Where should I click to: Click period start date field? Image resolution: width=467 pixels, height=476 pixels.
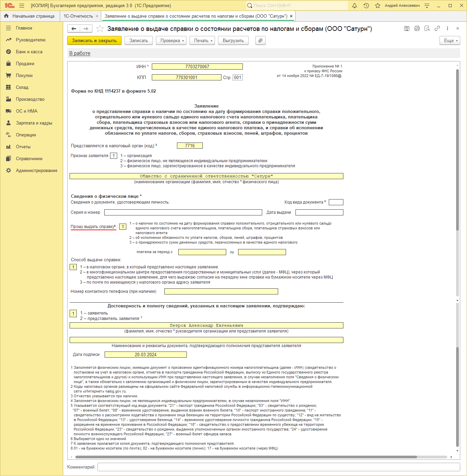pyautogui.click(x=202, y=252)
